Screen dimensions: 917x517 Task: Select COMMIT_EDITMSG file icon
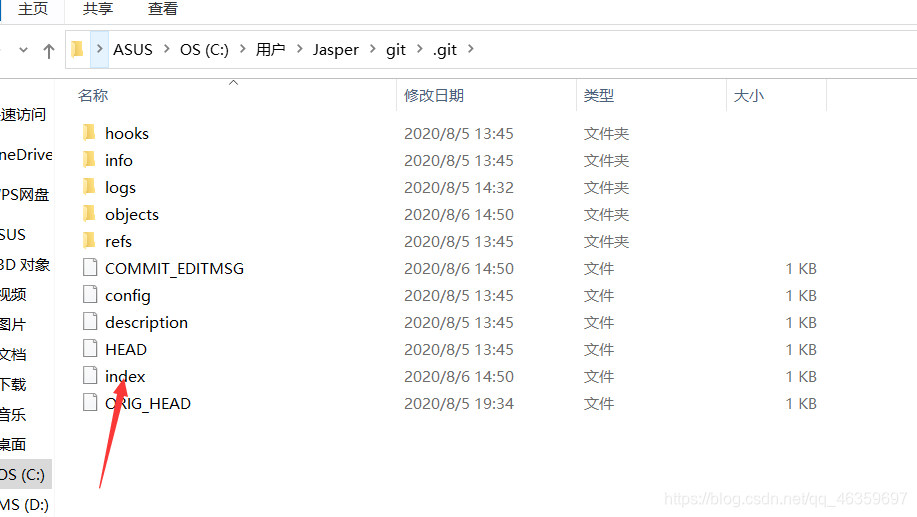[x=90, y=267]
